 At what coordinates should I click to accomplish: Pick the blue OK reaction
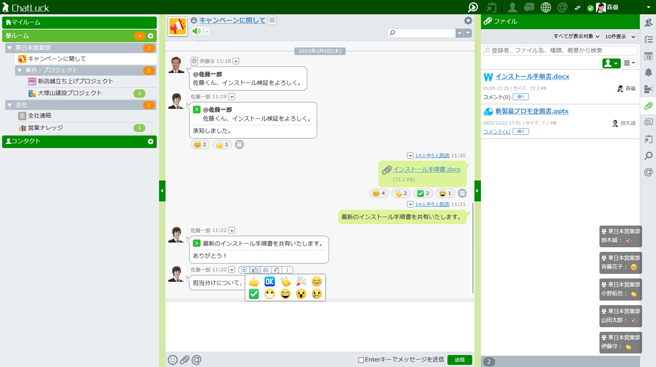coord(269,282)
